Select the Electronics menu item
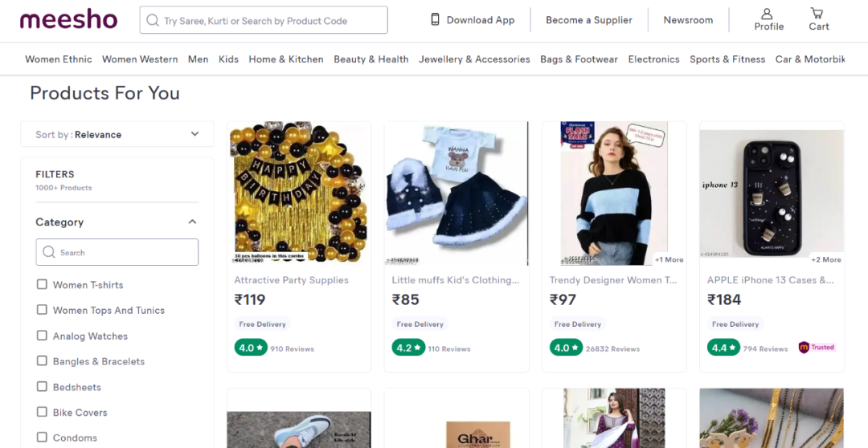Viewport: 868px width, 448px height. [653, 59]
